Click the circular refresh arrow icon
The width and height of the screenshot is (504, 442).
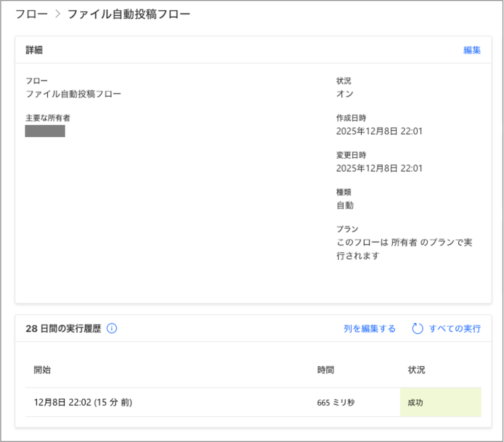click(417, 329)
